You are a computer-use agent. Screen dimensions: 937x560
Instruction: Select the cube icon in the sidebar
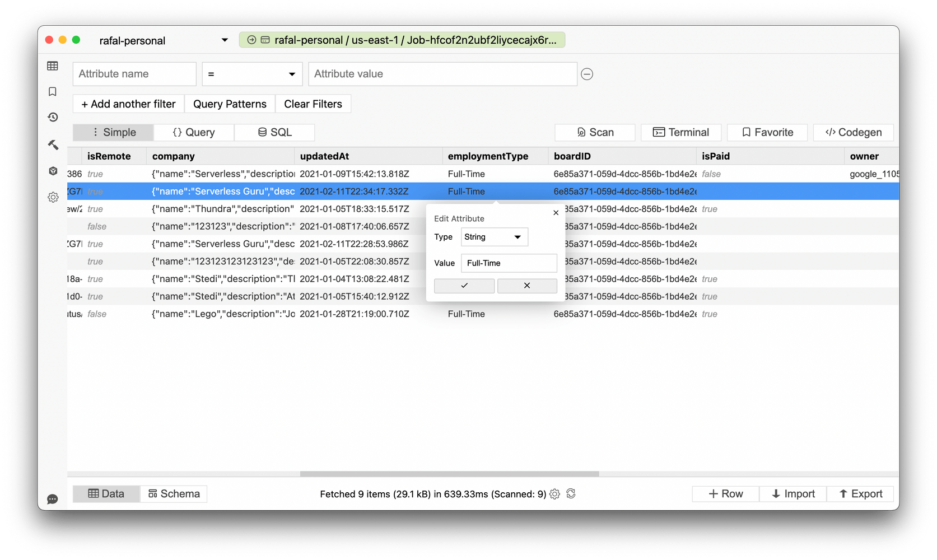(x=52, y=171)
